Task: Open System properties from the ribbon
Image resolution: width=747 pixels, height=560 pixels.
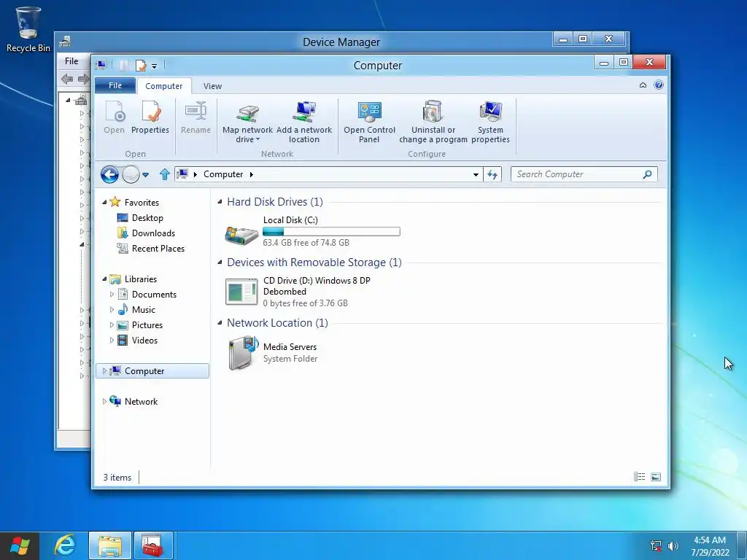Action: coord(490,122)
